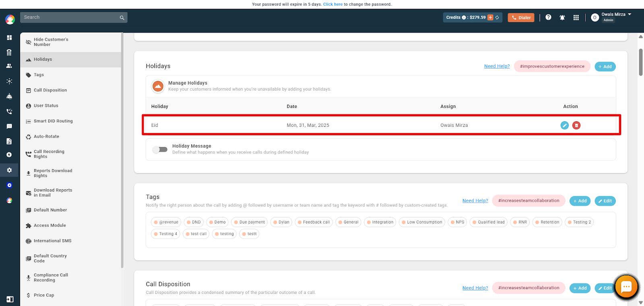The height and width of the screenshot is (306, 644).
Task: Open the help question mark icon
Action: point(548,17)
